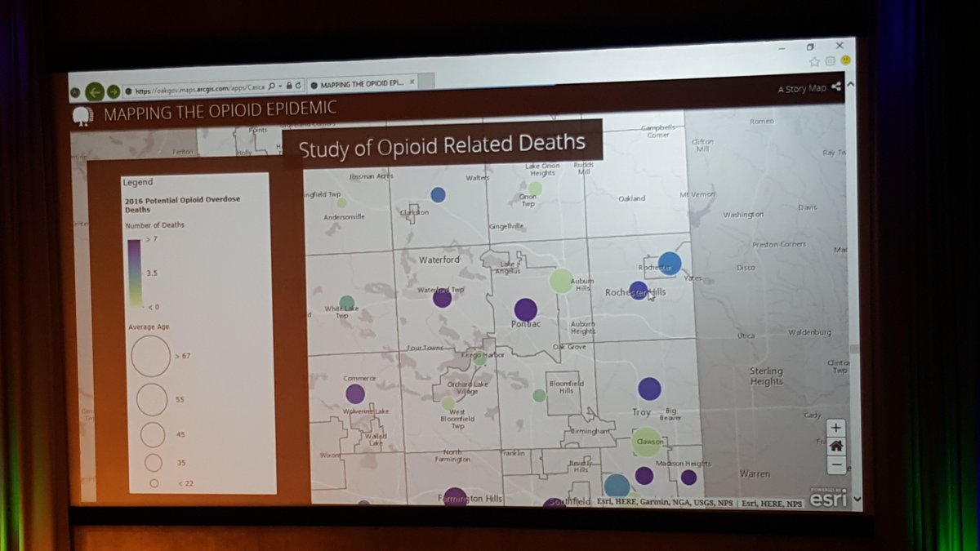Click the Sterling Heights map label
Viewport: 980px width, 551px height.
766,376
